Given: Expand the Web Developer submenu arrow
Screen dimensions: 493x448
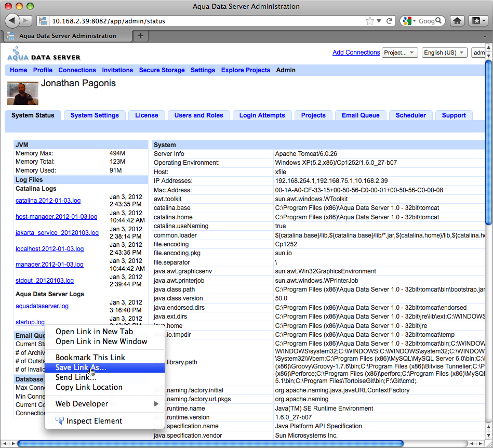Looking at the screenshot, I should coord(156,404).
